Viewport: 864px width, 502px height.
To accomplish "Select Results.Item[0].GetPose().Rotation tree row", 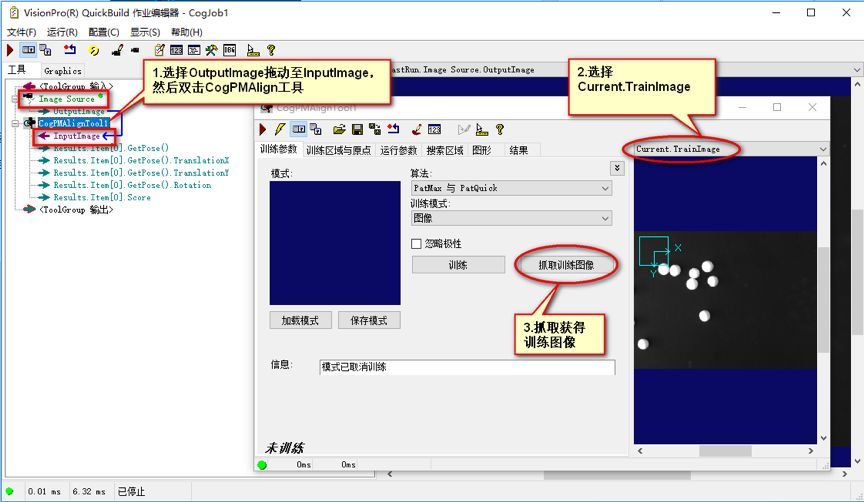I will 132,185.
